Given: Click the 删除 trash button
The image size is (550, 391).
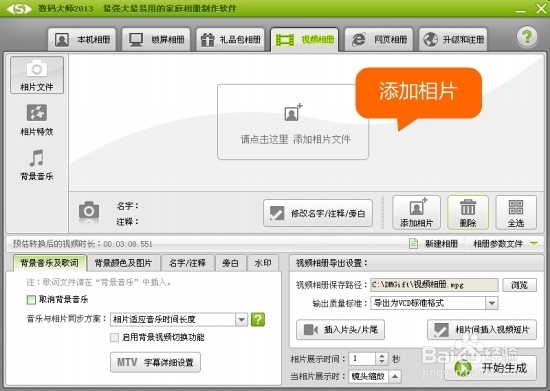Looking at the screenshot, I should [468, 213].
